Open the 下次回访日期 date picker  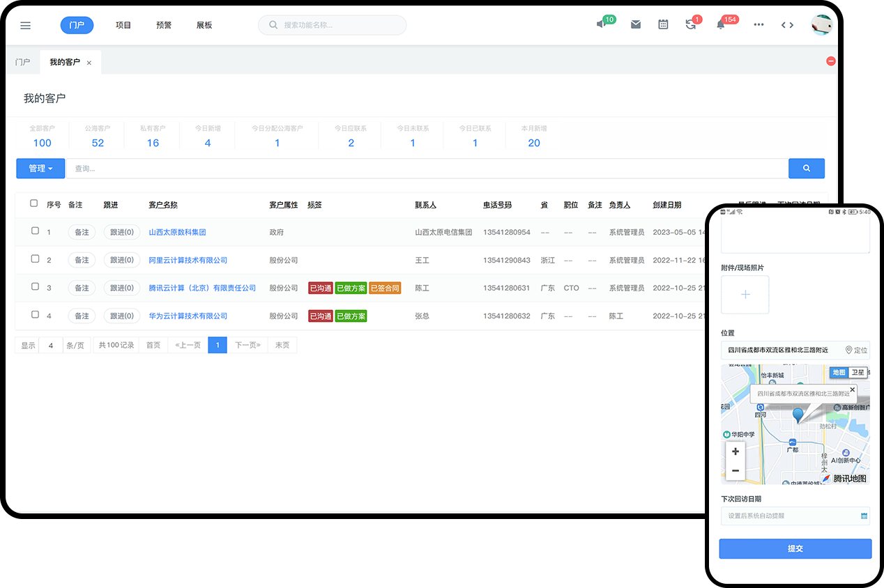pos(795,516)
